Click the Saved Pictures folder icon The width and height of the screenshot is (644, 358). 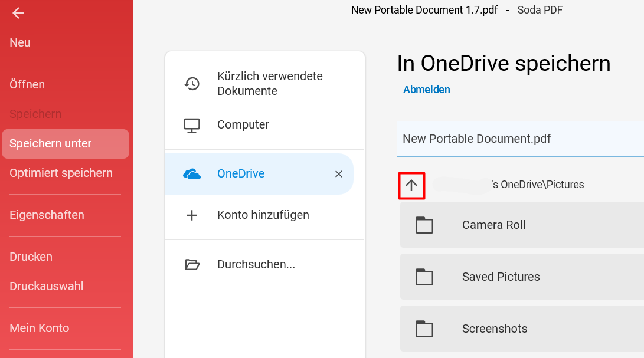(424, 277)
